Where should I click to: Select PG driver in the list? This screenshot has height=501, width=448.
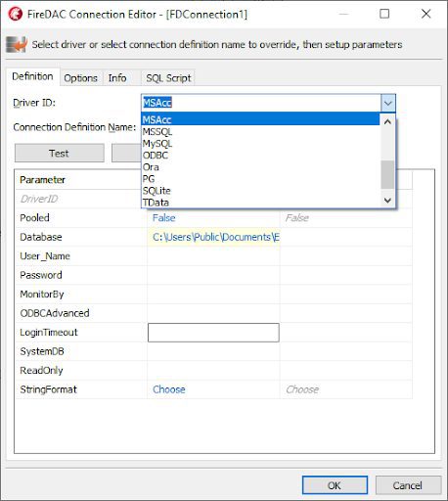tap(260, 178)
